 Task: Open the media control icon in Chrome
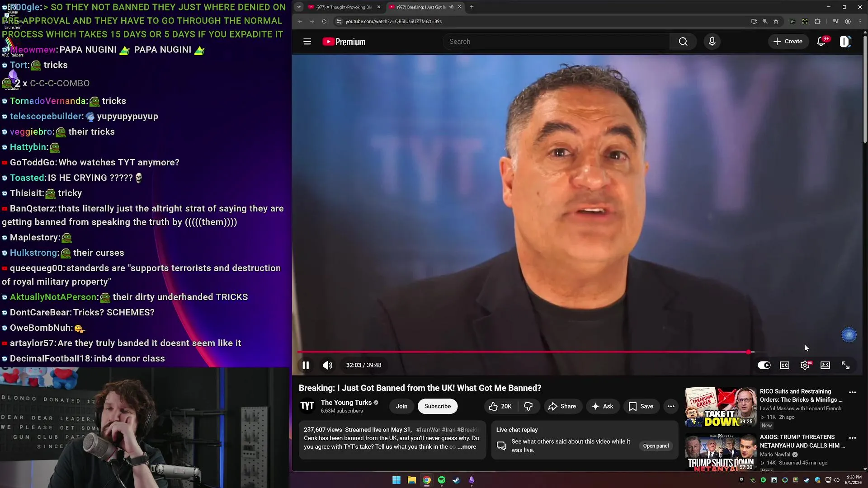coord(835,21)
